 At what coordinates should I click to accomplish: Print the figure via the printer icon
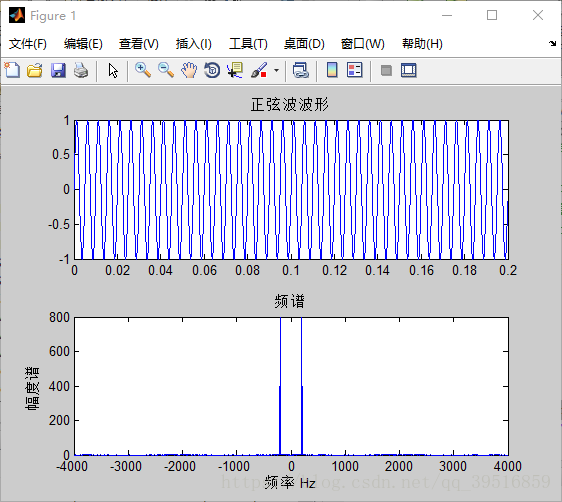click(x=81, y=70)
